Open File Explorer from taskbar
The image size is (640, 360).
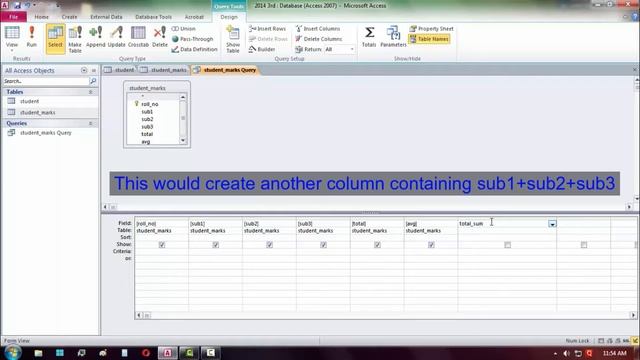pos(38,353)
